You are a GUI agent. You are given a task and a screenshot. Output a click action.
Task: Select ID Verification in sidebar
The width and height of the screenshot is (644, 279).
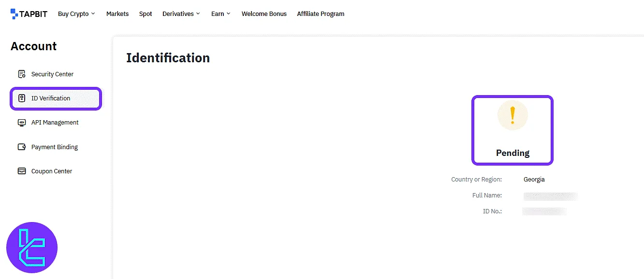pyautogui.click(x=56, y=98)
